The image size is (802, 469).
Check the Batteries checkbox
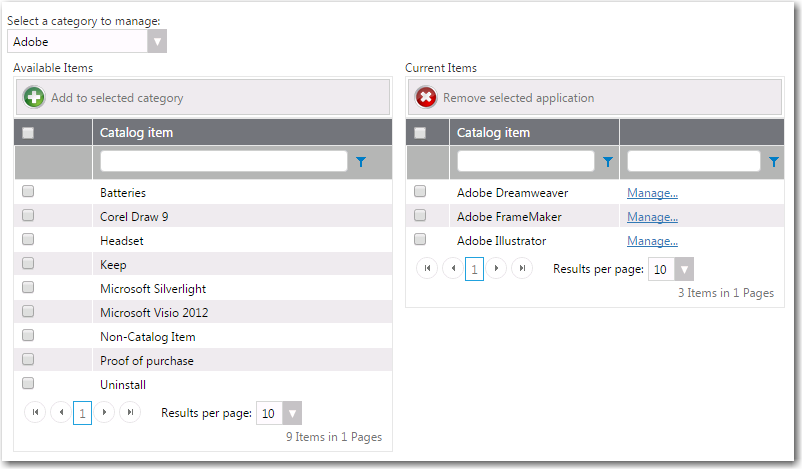[28, 191]
